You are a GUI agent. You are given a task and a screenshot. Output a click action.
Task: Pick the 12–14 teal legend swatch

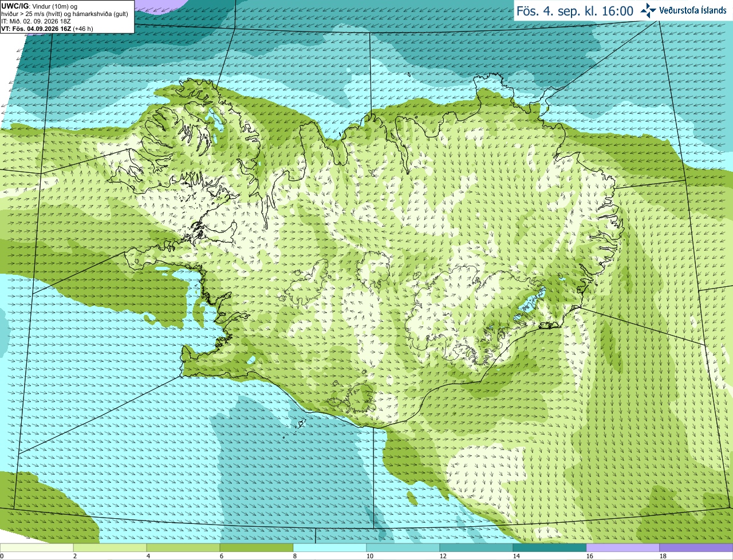(x=476, y=548)
